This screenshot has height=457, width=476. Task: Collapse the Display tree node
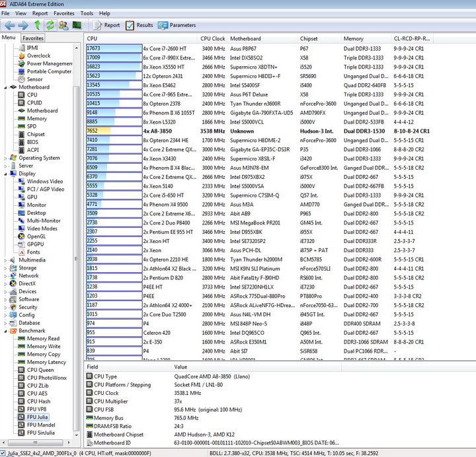click(5, 174)
